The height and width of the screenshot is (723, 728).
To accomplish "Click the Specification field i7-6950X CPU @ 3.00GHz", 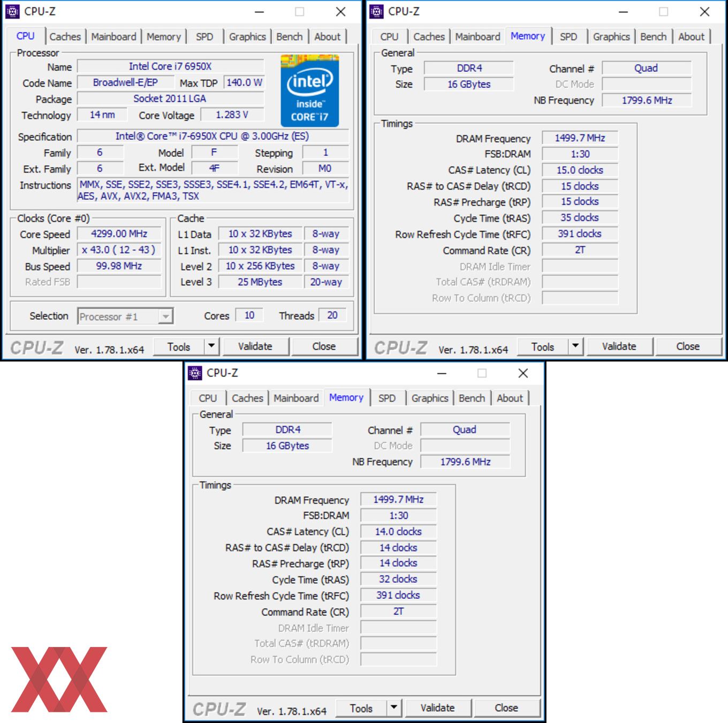I will (x=213, y=136).
